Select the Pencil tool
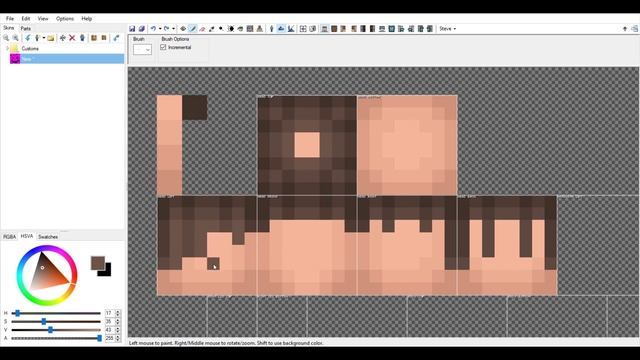 pyautogui.click(x=193, y=29)
